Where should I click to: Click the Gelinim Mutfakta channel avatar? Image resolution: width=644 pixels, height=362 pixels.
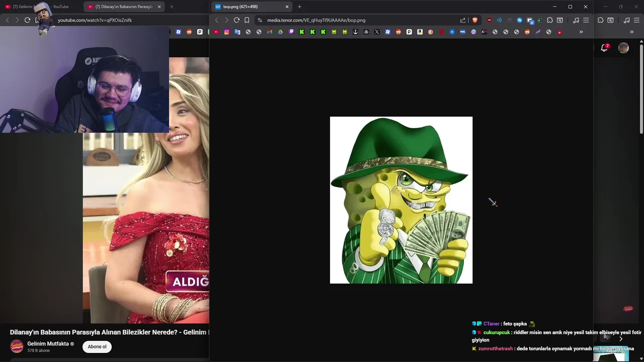17,346
